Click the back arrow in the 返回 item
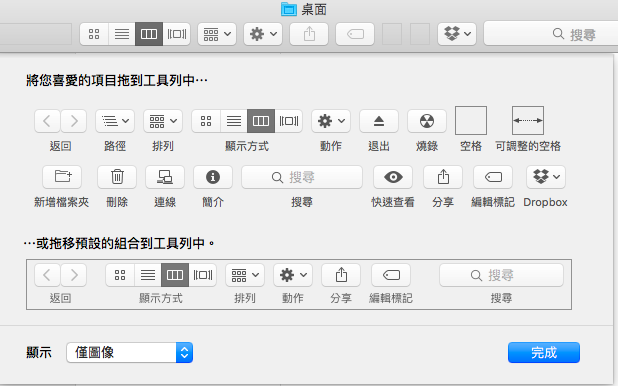The height and width of the screenshot is (386, 618). click(x=47, y=121)
